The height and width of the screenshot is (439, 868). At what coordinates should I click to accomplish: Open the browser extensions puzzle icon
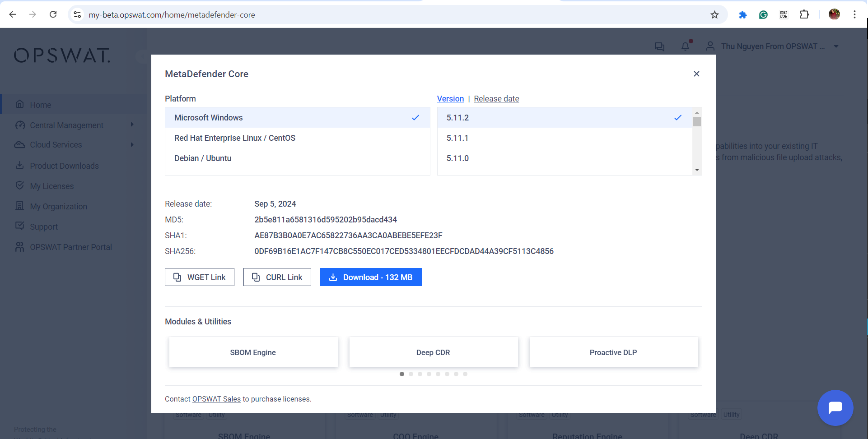click(804, 14)
